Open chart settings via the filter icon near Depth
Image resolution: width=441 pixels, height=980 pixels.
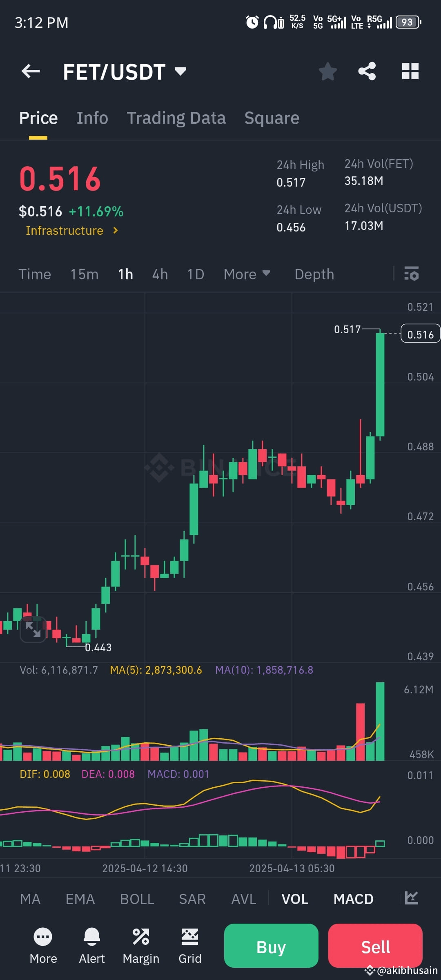tap(412, 274)
